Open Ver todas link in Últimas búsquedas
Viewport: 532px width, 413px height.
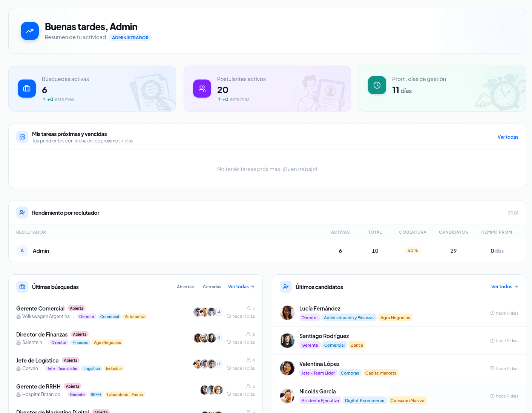(241, 287)
